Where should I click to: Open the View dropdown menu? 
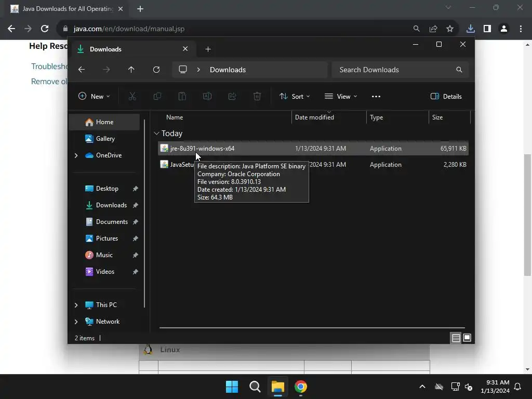coord(341,96)
